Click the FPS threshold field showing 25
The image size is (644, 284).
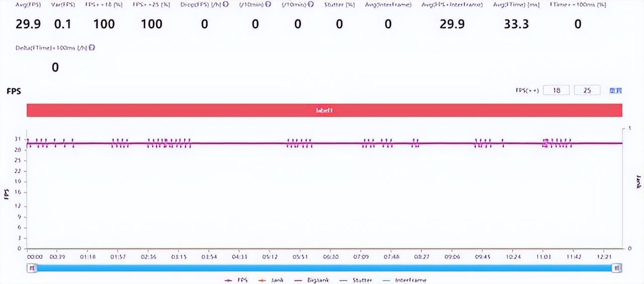[x=587, y=91]
